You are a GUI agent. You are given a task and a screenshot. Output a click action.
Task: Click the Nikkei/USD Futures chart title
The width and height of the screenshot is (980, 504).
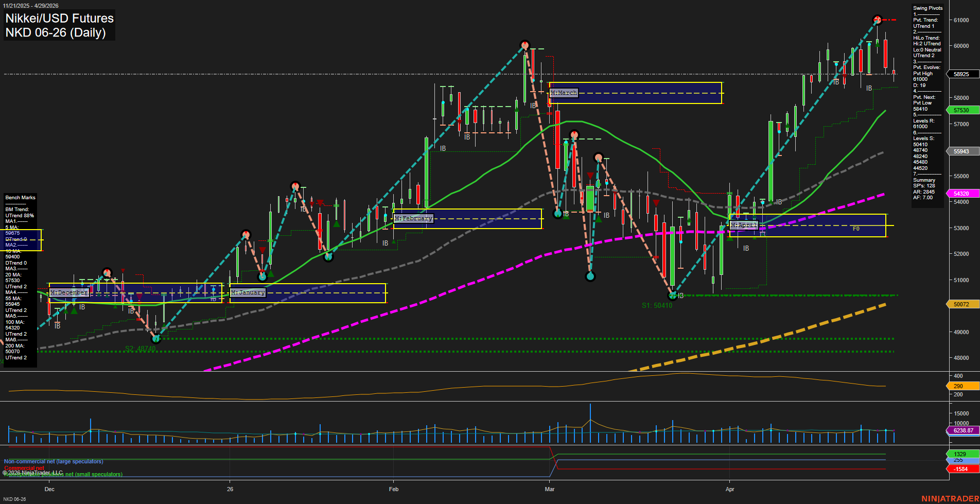click(59, 19)
